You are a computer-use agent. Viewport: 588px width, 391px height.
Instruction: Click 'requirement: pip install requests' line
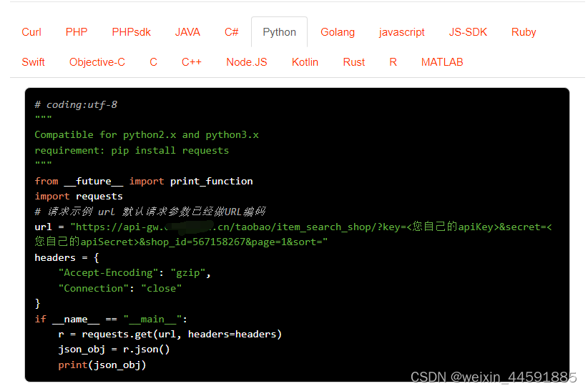(x=132, y=151)
